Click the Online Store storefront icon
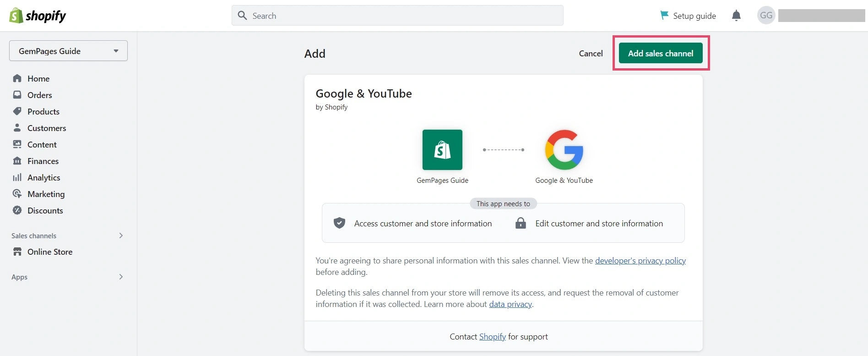Screen dimensions: 868x356 (17, 252)
